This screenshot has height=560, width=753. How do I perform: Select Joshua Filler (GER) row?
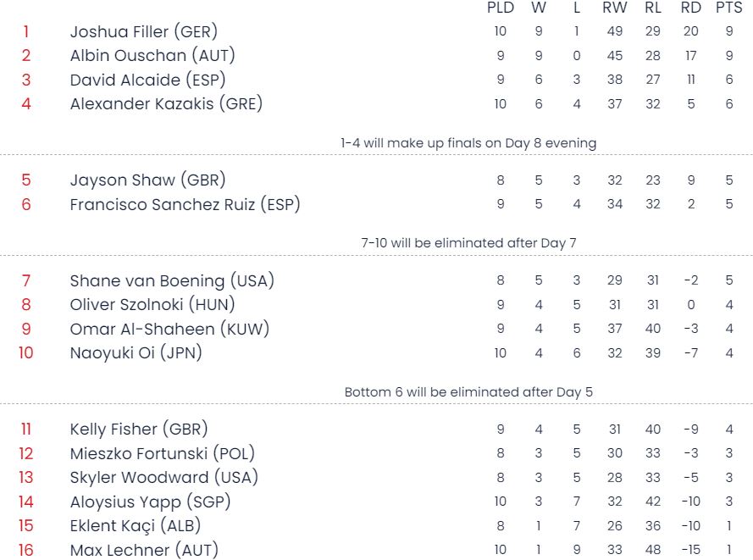(x=376, y=31)
